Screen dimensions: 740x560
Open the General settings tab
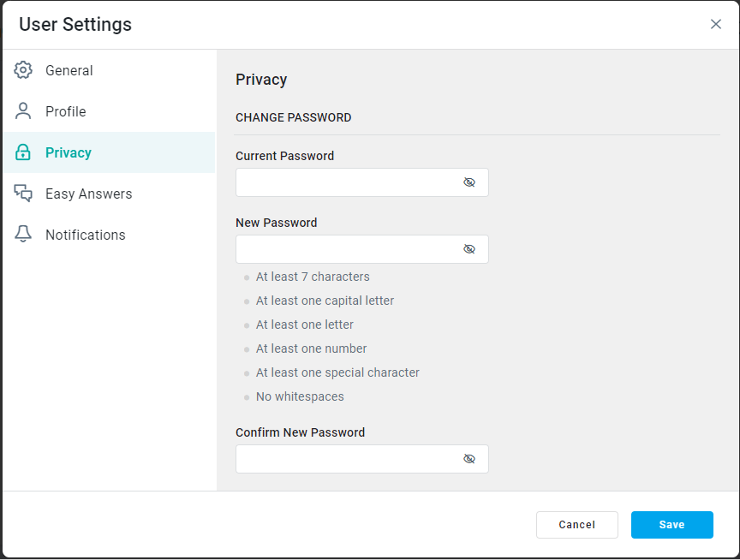[69, 70]
